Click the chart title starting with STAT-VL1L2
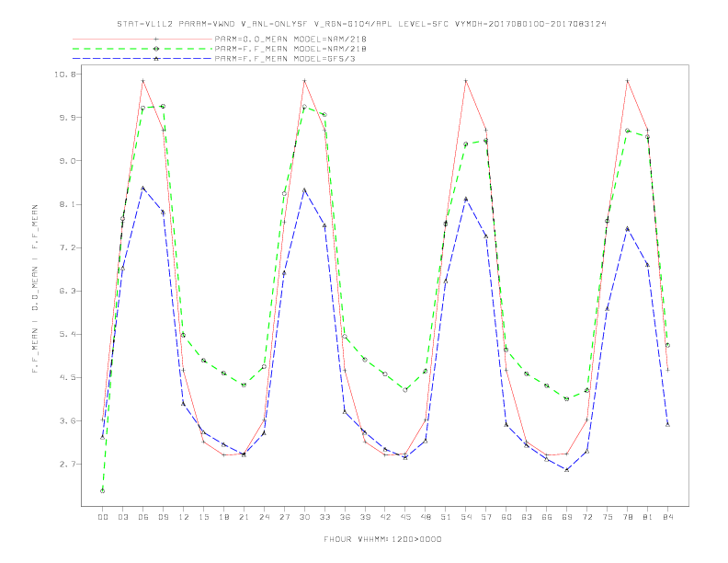This screenshot has width=728, height=563. pos(361,24)
